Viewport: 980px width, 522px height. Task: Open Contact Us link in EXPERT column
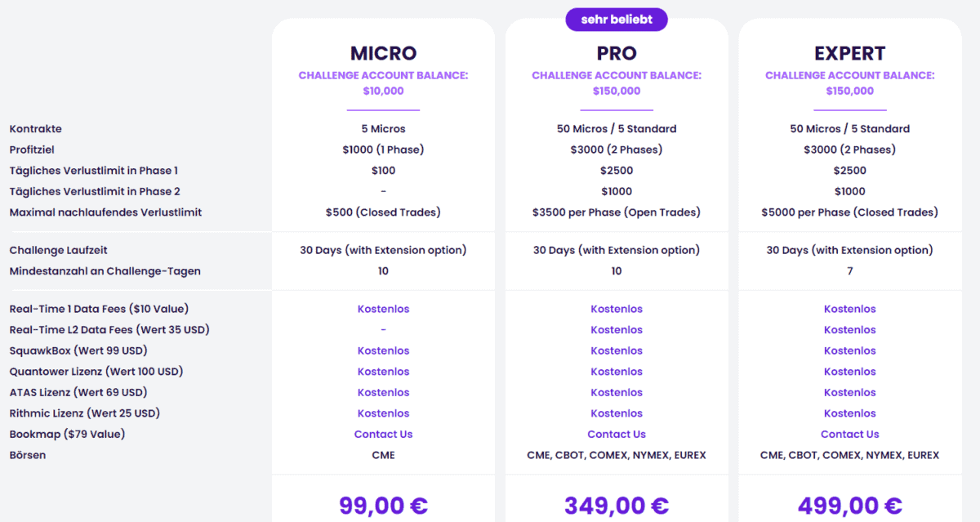tap(849, 434)
